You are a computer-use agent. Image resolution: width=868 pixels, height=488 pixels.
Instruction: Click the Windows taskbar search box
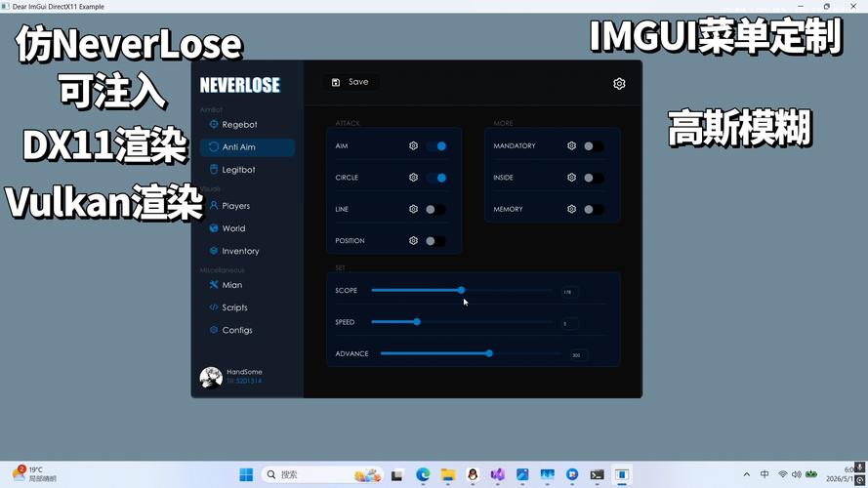click(x=321, y=474)
